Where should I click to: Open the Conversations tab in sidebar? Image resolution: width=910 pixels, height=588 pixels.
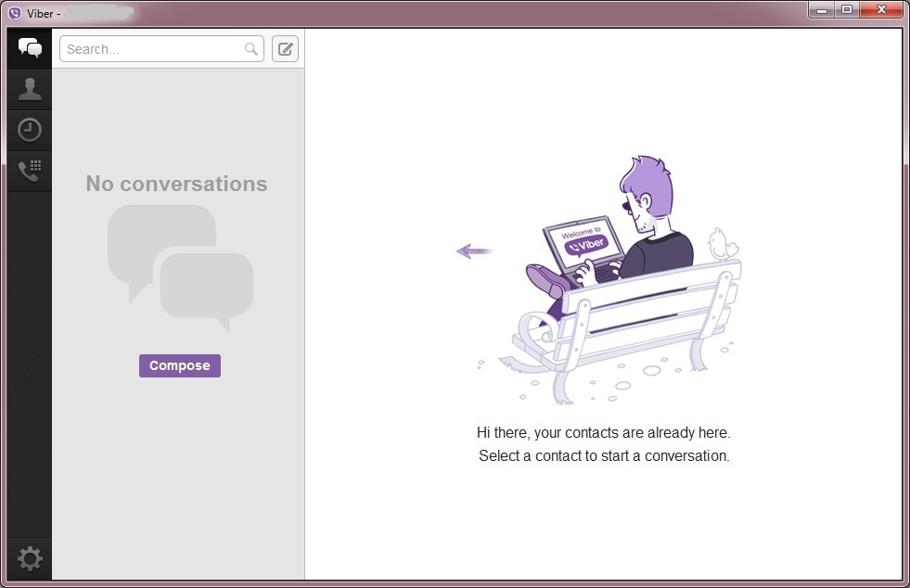30,49
